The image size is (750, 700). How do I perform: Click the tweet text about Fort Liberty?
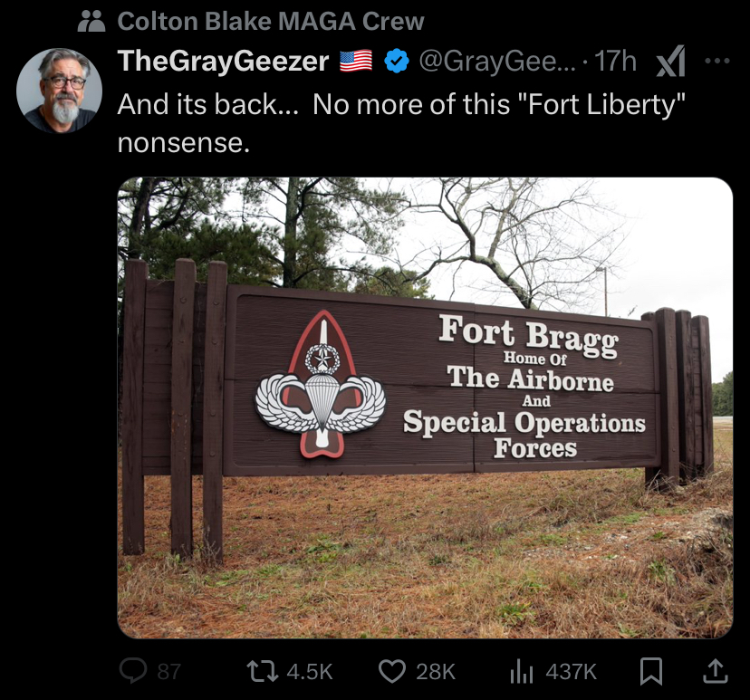click(x=401, y=123)
